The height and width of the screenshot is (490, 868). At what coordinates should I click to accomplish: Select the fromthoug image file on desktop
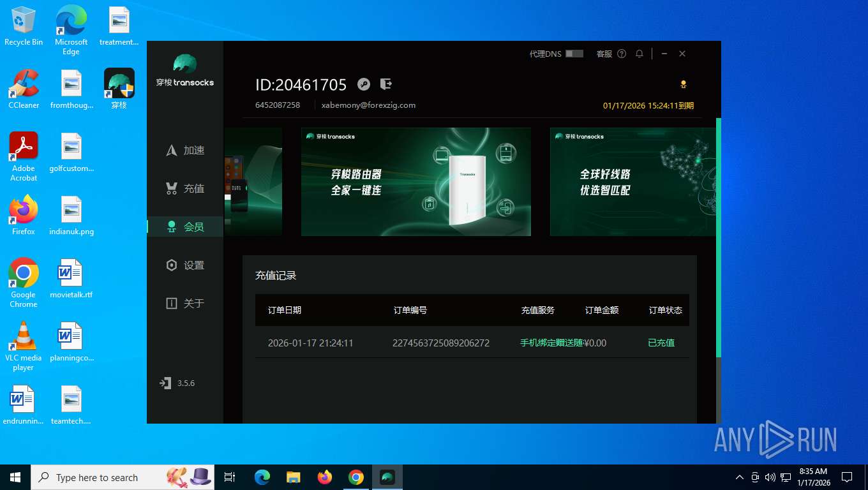71,89
